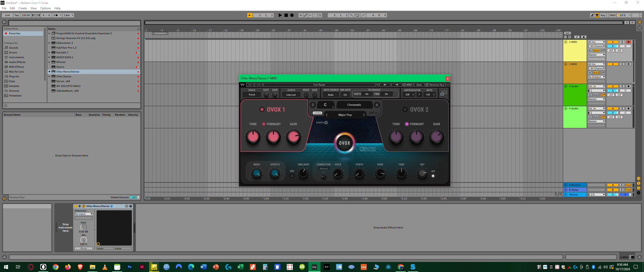Image resolution: width=644 pixels, height=272 pixels.
Task: Open quantization menu showing 1 Bar
Action: 68,15
